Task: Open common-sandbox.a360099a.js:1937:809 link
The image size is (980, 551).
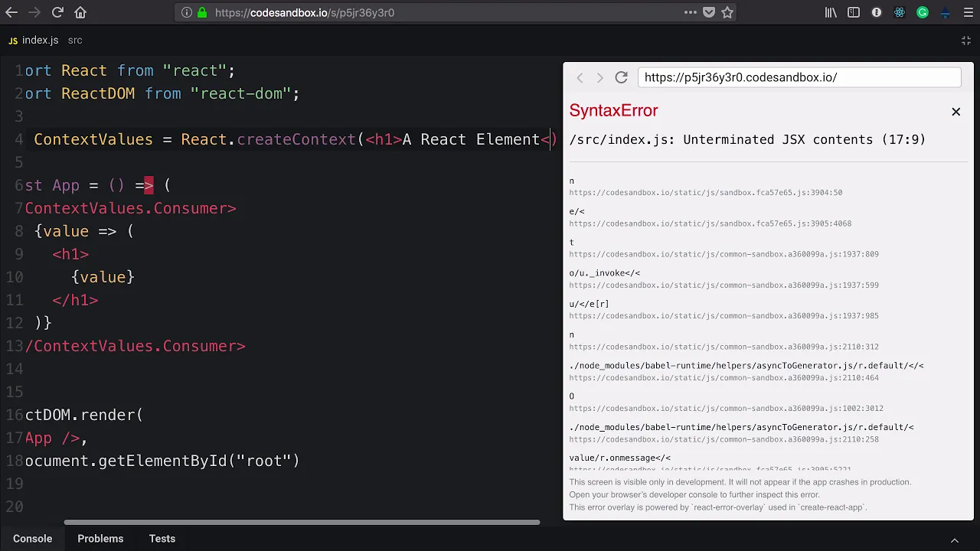Action: click(724, 254)
